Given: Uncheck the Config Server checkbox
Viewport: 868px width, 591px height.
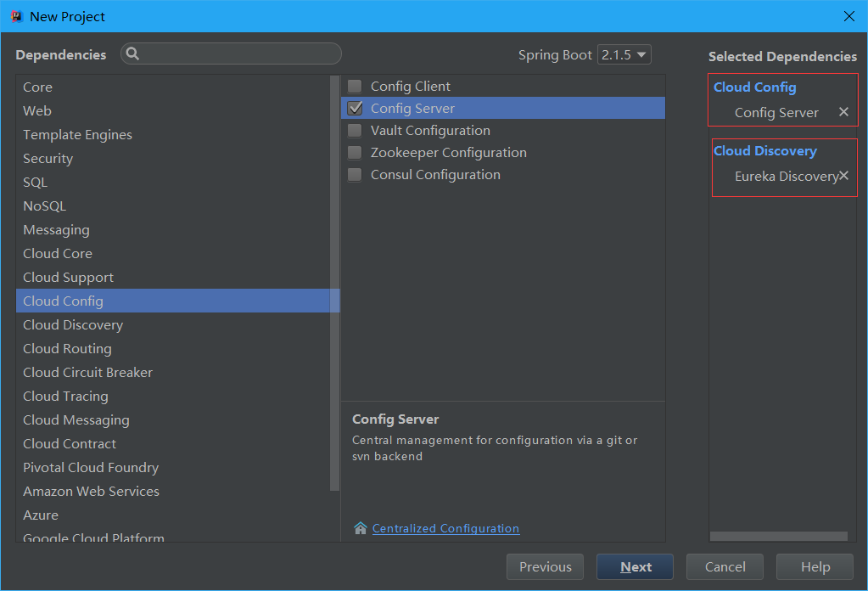Looking at the screenshot, I should point(355,109).
